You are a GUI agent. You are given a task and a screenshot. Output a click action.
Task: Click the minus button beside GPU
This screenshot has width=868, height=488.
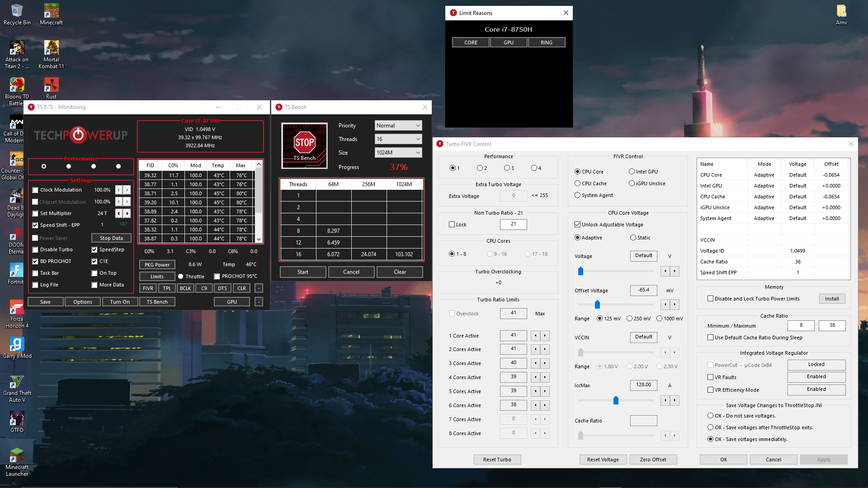click(x=259, y=302)
